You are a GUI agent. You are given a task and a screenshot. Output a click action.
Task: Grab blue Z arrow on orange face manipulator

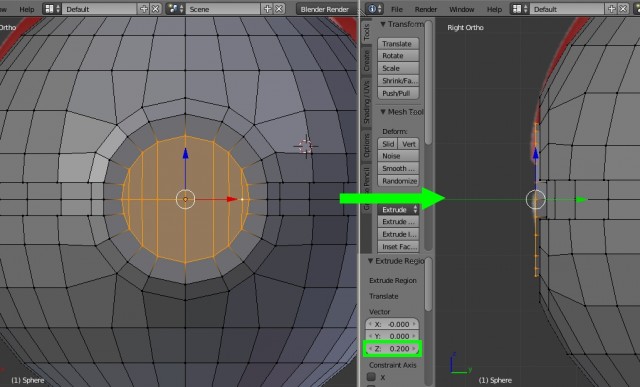pos(185,154)
